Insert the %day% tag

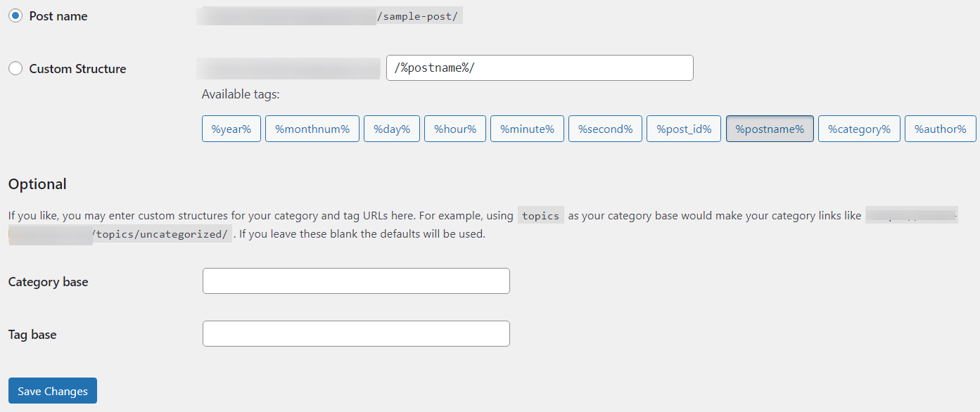pos(391,128)
